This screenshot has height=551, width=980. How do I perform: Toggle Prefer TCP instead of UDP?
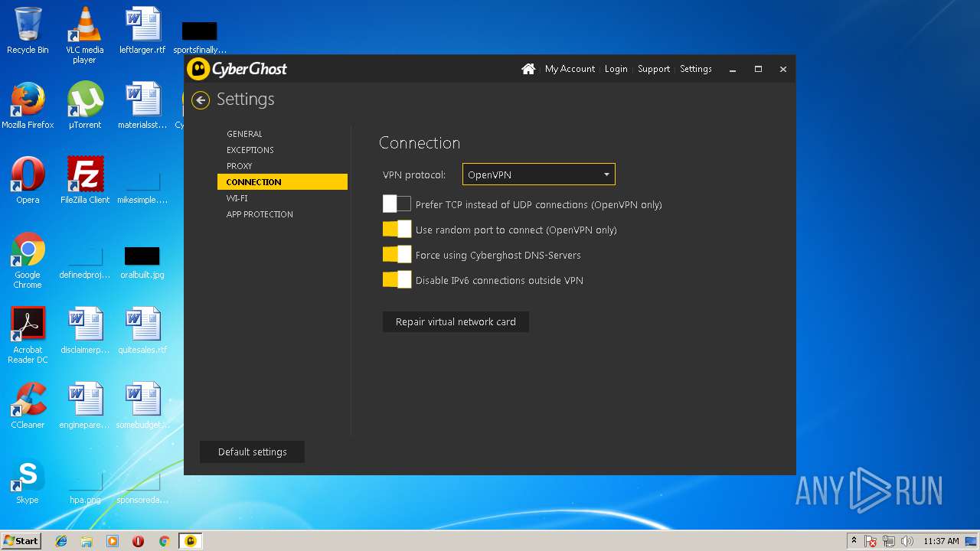pos(397,204)
